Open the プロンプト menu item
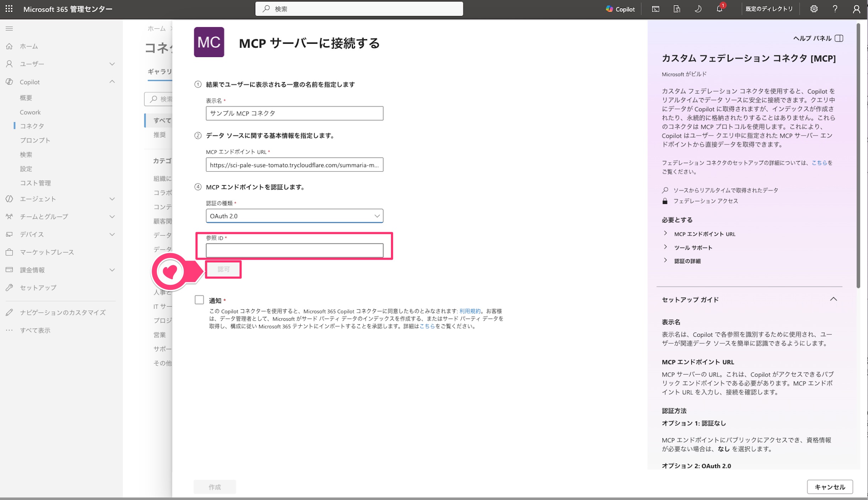 point(35,140)
